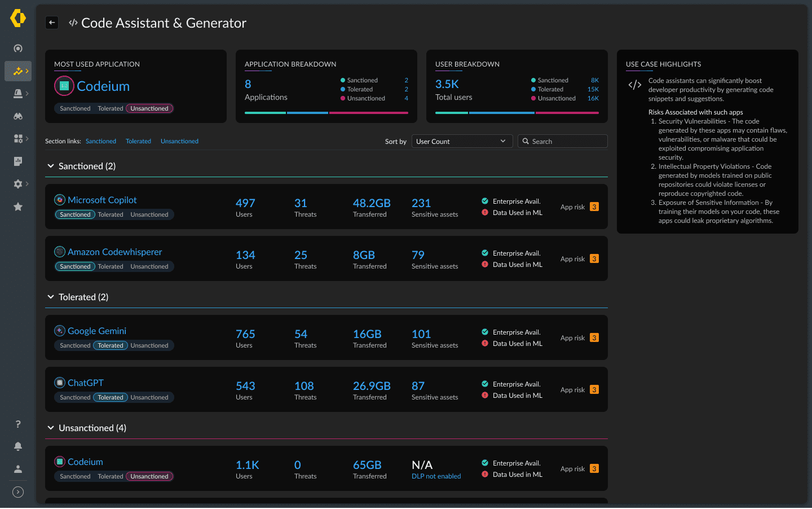Image resolution: width=812 pixels, height=509 pixels.
Task: Open the yellow hexagon logo home
Action: pyautogui.click(x=18, y=18)
